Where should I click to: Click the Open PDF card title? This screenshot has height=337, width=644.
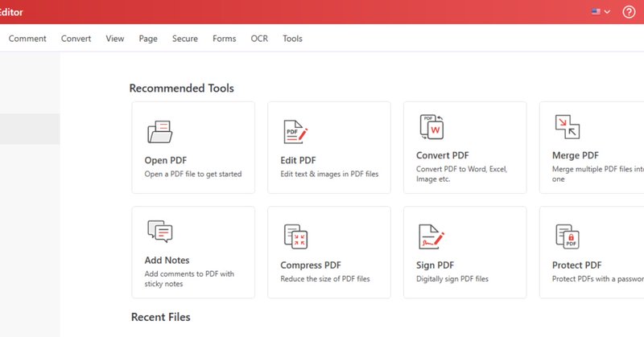(166, 161)
